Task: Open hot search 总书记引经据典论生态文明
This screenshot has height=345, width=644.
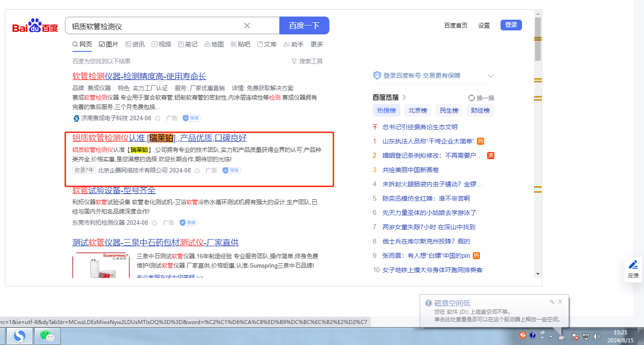Action: point(420,127)
